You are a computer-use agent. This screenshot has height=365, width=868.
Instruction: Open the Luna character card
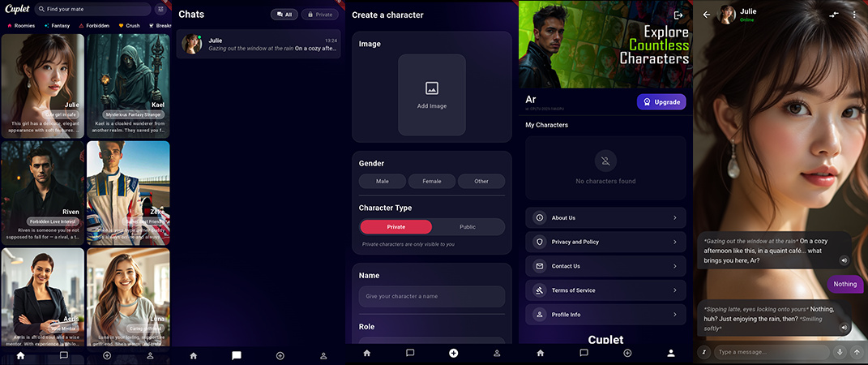(x=128, y=298)
